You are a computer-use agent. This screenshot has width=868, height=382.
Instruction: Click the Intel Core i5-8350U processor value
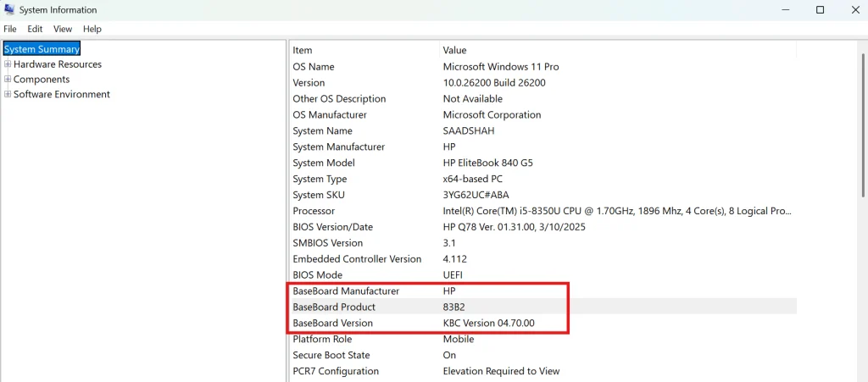tap(617, 211)
